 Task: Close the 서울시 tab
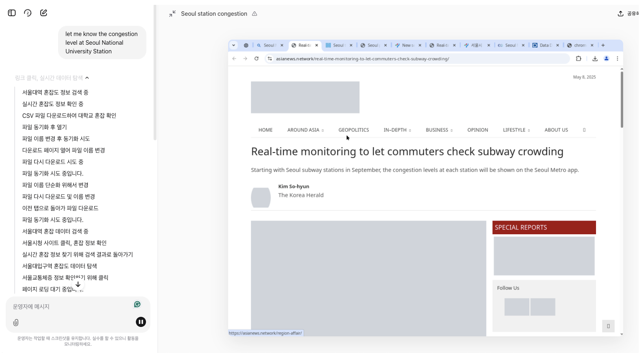[489, 45]
